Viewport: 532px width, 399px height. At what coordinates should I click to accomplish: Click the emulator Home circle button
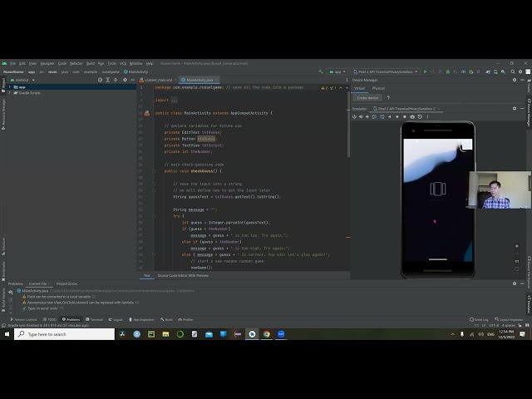[397, 116]
